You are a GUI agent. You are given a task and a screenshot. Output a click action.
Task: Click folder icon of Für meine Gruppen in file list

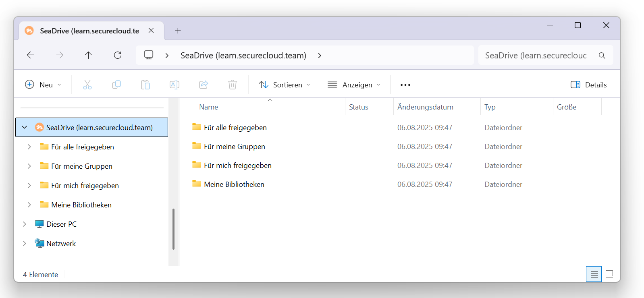(197, 146)
